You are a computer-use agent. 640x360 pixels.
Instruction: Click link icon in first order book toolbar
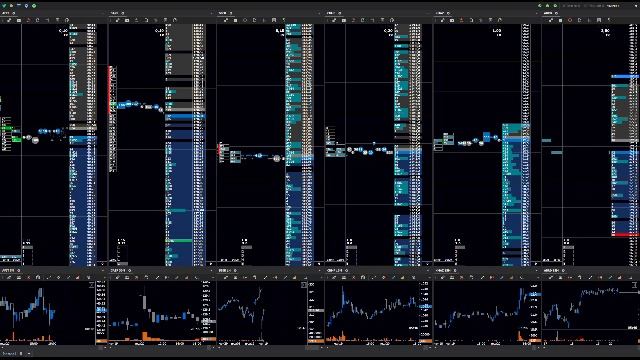tap(9, 20)
